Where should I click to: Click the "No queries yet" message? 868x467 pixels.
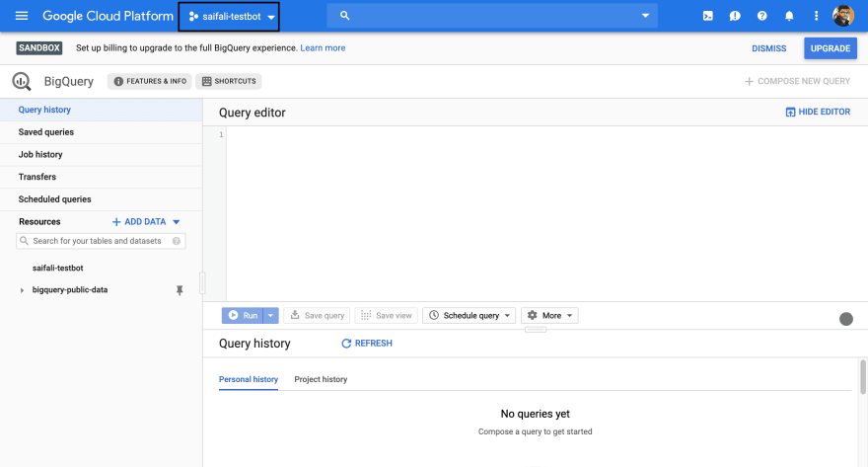(x=535, y=414)
